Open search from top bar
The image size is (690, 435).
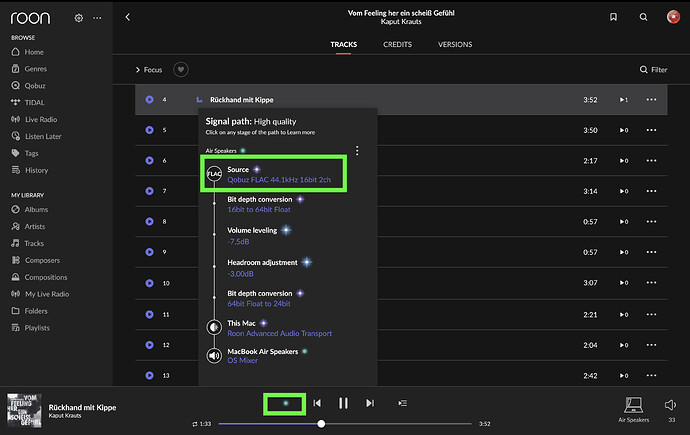[x=643, y=17]
